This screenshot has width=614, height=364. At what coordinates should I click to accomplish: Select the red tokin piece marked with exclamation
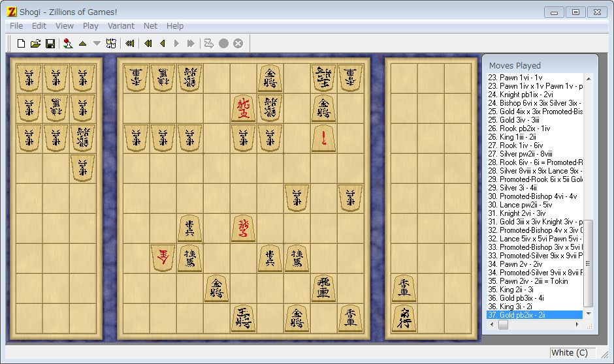tap(323, 138)
